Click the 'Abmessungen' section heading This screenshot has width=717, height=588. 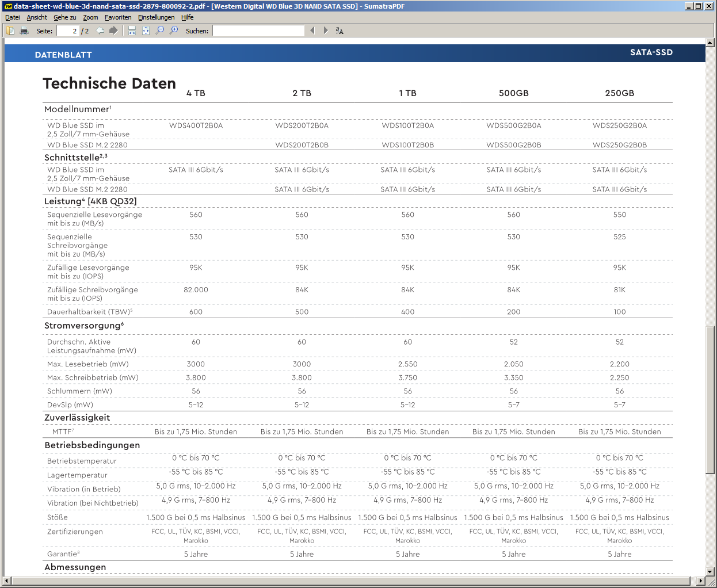pyautogui.click(x=75, y=567)
